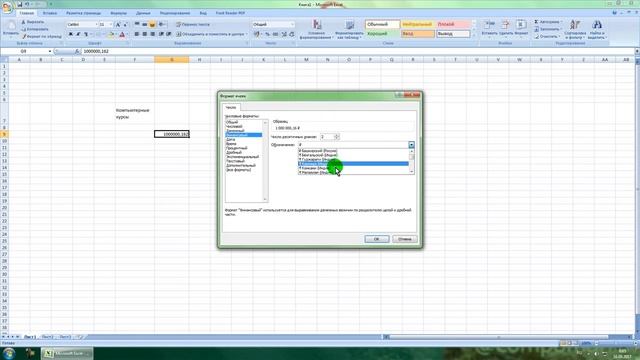The width and height of the screenshot is (640, 360).
Task: Open the number format dropdown Общий
Action: coord(292,24)
